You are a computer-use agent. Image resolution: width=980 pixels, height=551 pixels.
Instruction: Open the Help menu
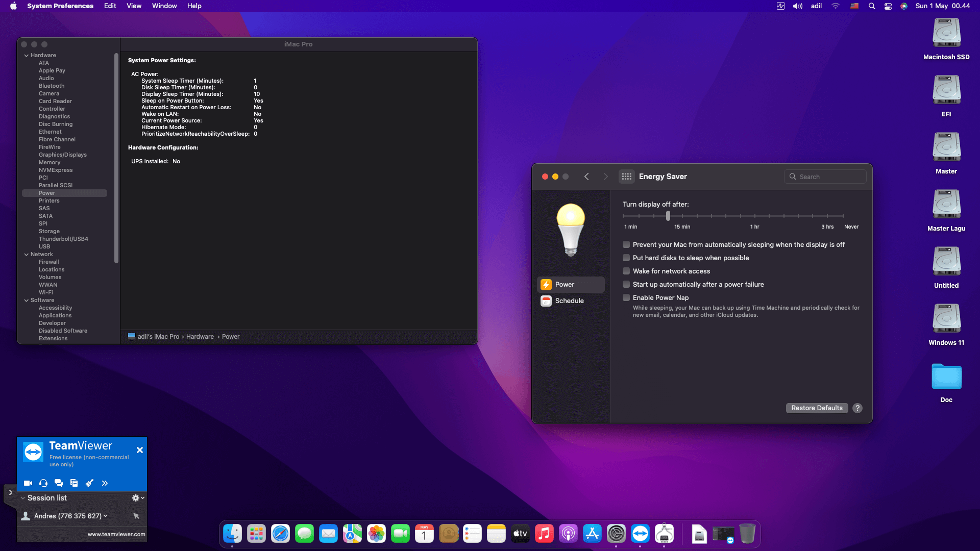(x=194, y=6)
